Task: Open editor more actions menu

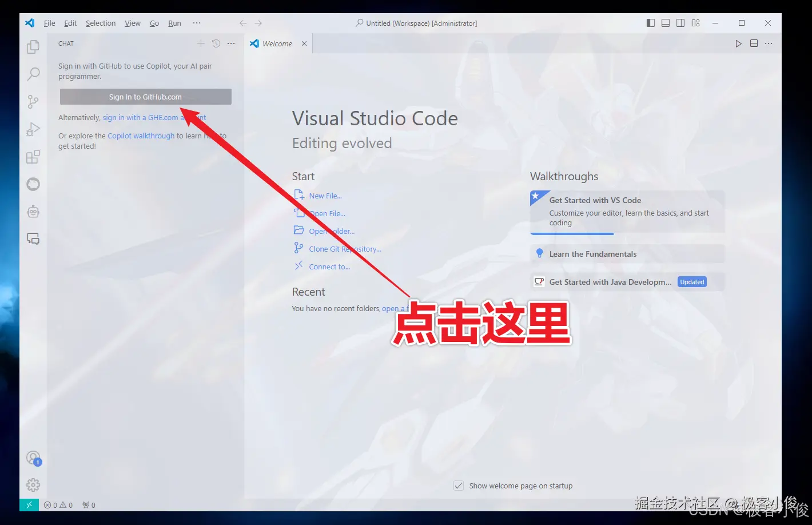Action: tap(769, 43)
